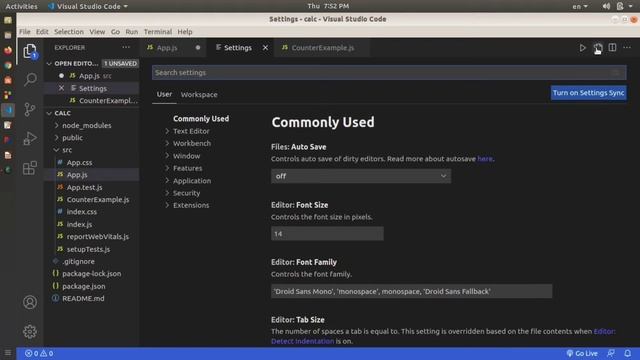Expand Extensions settings category
This screenshot has width=640, height=360.
[x=191, y=205]
